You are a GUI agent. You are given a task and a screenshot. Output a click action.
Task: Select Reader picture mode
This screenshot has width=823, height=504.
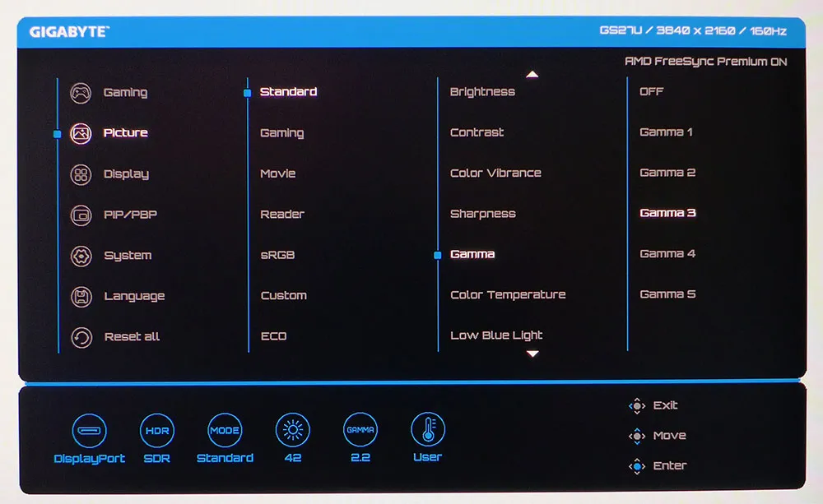[281, 214]
